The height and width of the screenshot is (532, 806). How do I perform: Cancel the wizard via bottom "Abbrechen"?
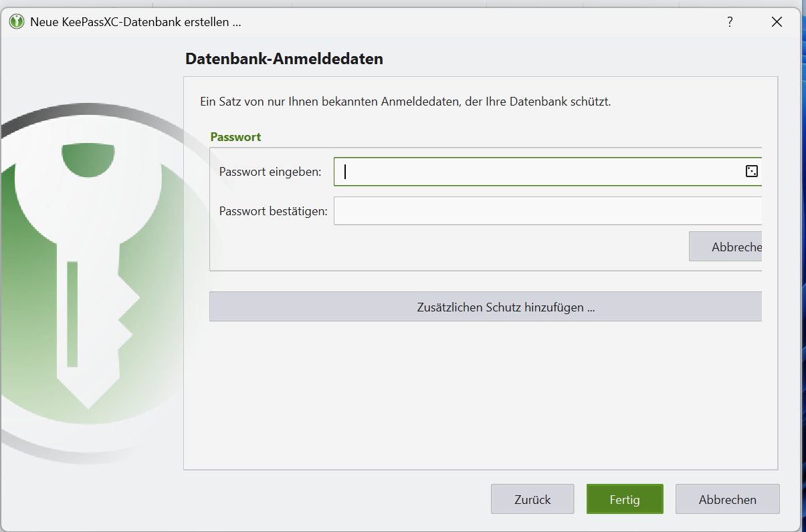[x=727, y=499]
